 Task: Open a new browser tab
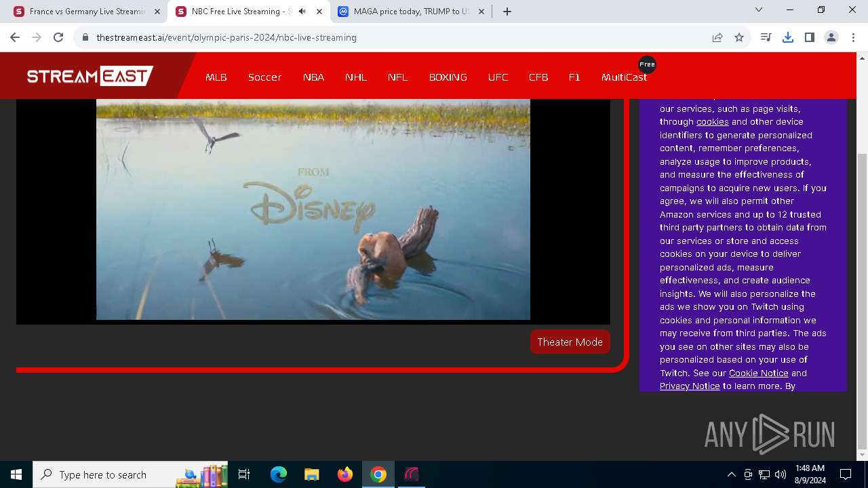tap(507, 12)
